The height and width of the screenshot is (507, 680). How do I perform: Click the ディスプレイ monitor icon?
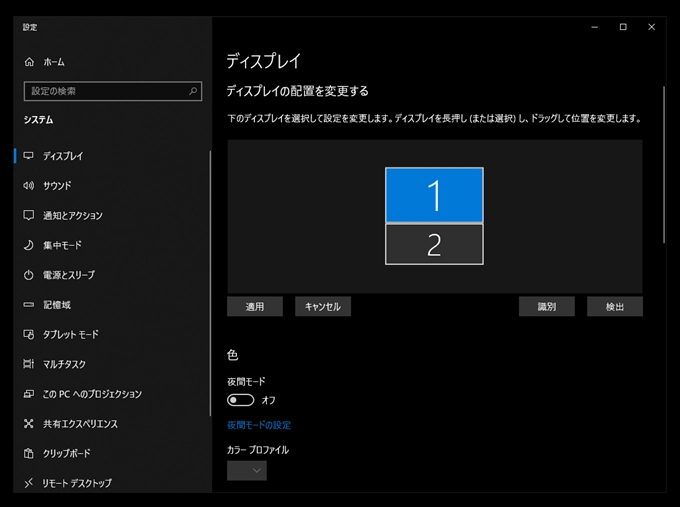coord(29,156)
